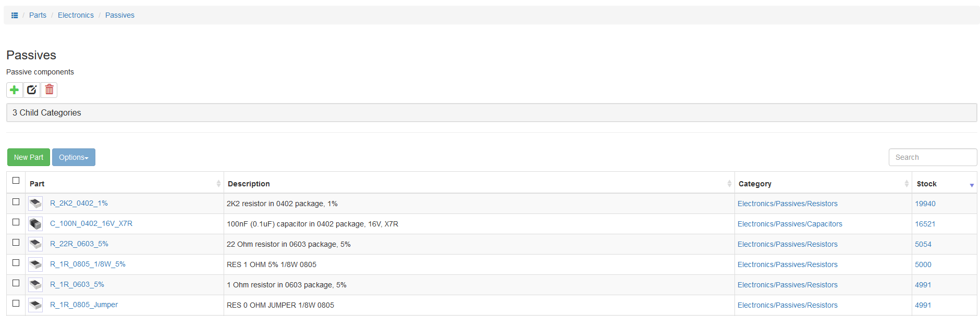
Task: Sort the table by Description column
Action: [x=249, y=184]
